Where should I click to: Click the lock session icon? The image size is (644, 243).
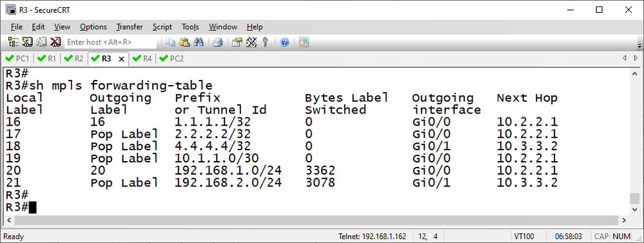coord(304,42)
